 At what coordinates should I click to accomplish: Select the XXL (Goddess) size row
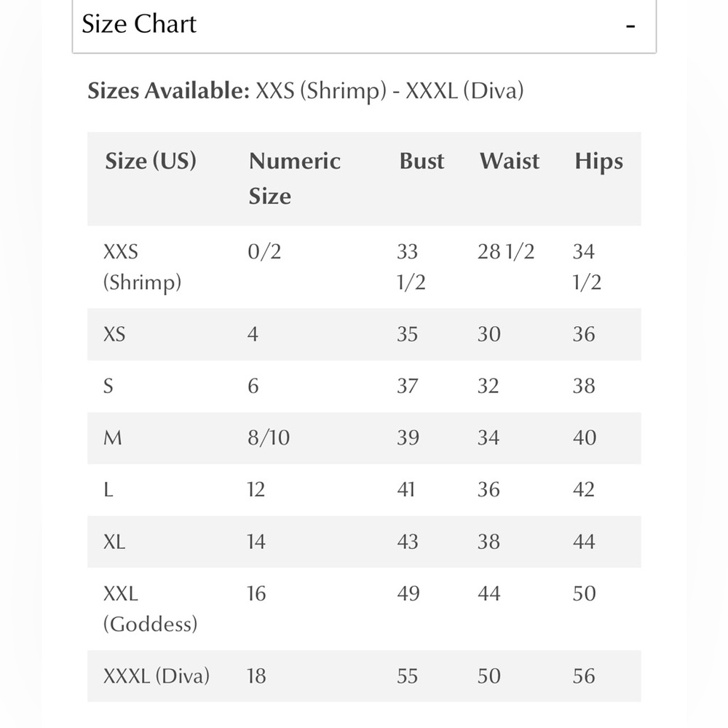[x=364, y=609]
